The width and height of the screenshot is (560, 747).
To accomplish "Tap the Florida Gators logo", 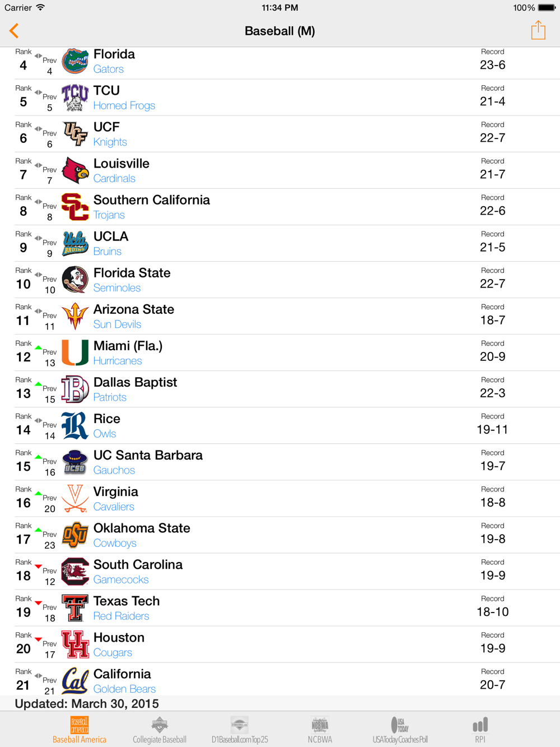I will point(75,61).
